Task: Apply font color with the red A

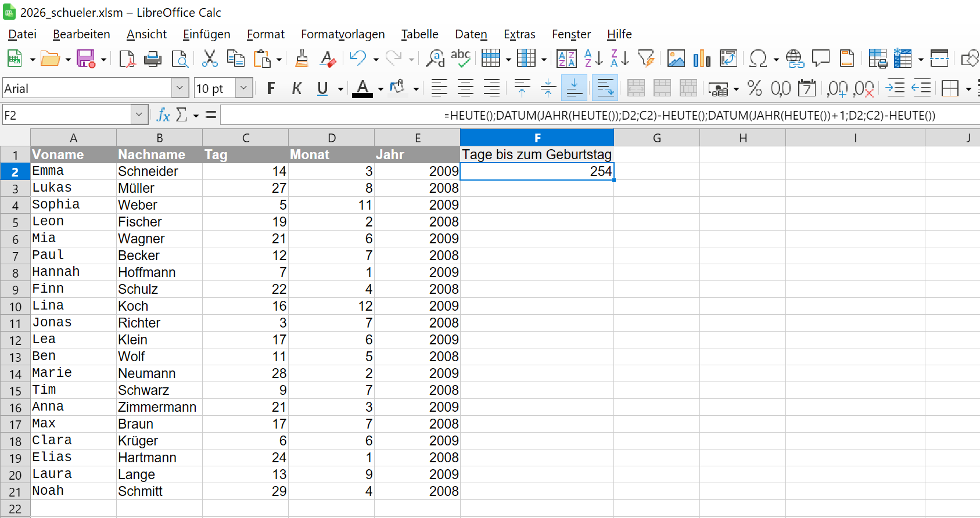Action: point(362,88)
